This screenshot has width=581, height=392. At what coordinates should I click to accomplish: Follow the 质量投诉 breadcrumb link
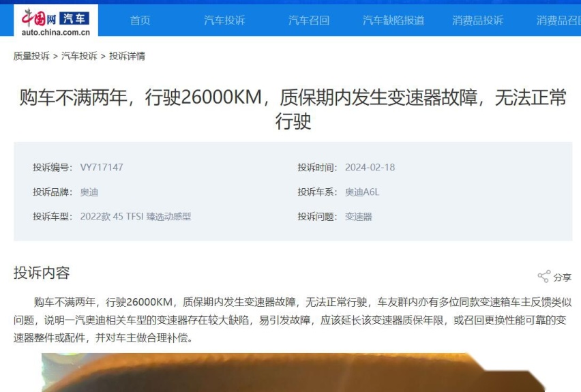[x=31, y=56]
